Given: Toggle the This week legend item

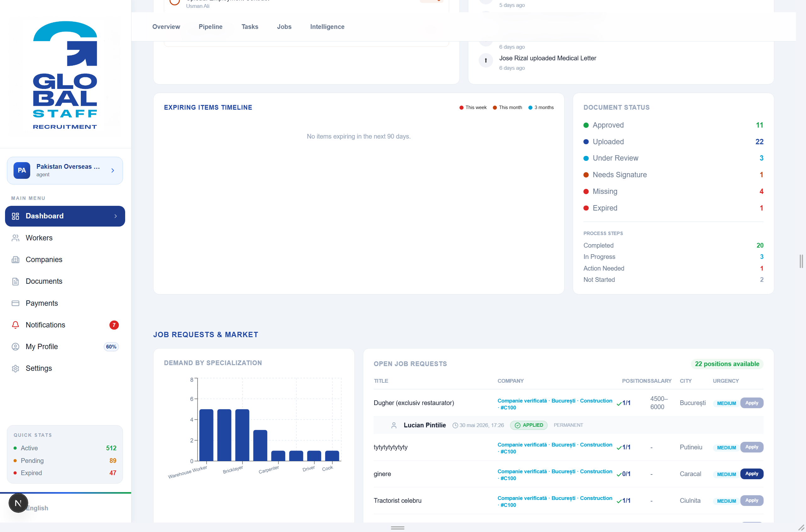Looking at the screenshot, I should point(473,107).
